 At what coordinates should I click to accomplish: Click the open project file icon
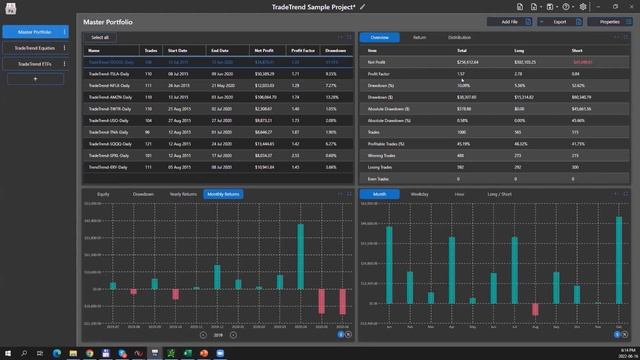tap(533, 7)
